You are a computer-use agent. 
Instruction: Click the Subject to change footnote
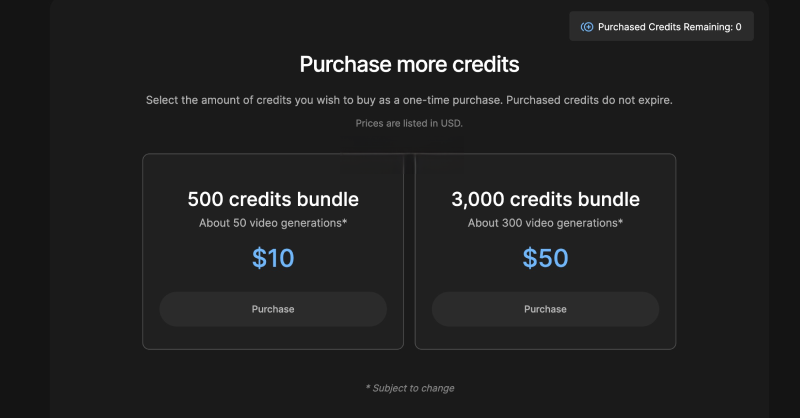(x=410, y=387)
